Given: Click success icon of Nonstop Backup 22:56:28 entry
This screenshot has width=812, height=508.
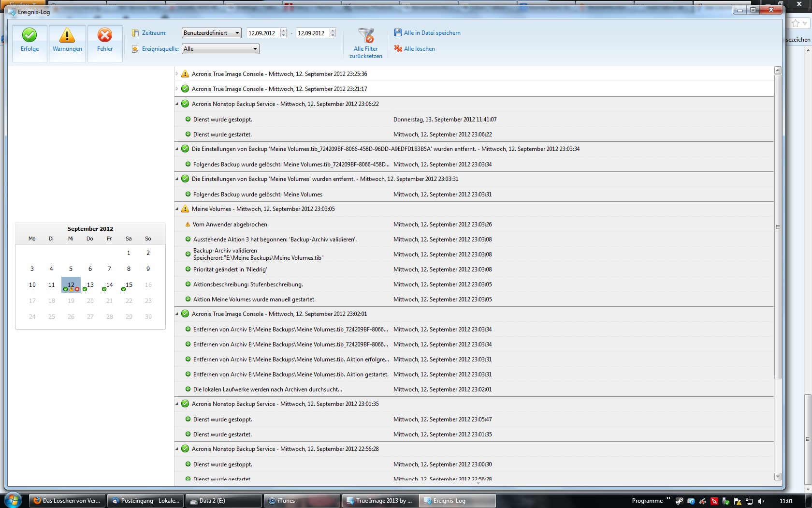Looking at the screenshot, I should pyautogui.click(x=185, y=449).
